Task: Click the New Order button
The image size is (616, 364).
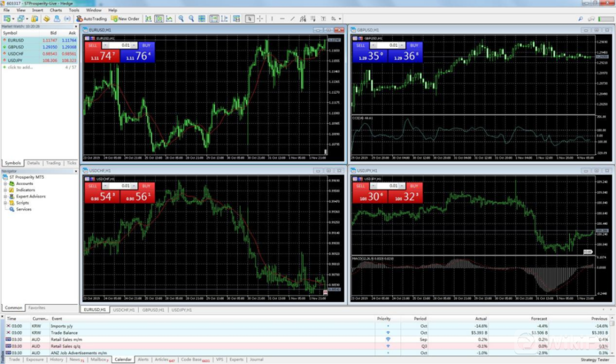Action: pos(125,18)
